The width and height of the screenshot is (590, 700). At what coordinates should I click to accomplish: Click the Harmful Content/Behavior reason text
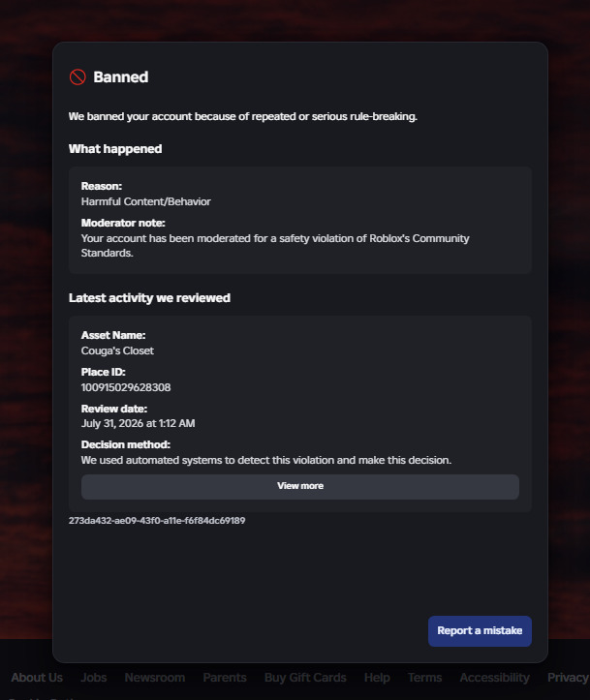point(145,201)
